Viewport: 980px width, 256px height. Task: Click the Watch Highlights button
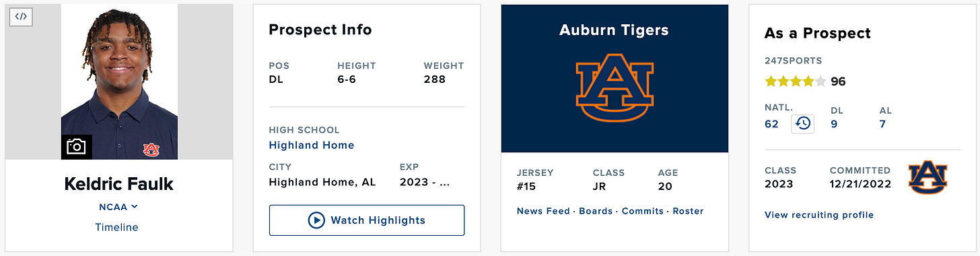coord(367,220)
